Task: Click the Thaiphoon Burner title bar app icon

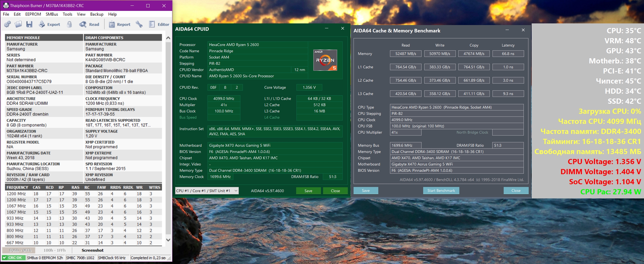Action: (6, 5)
